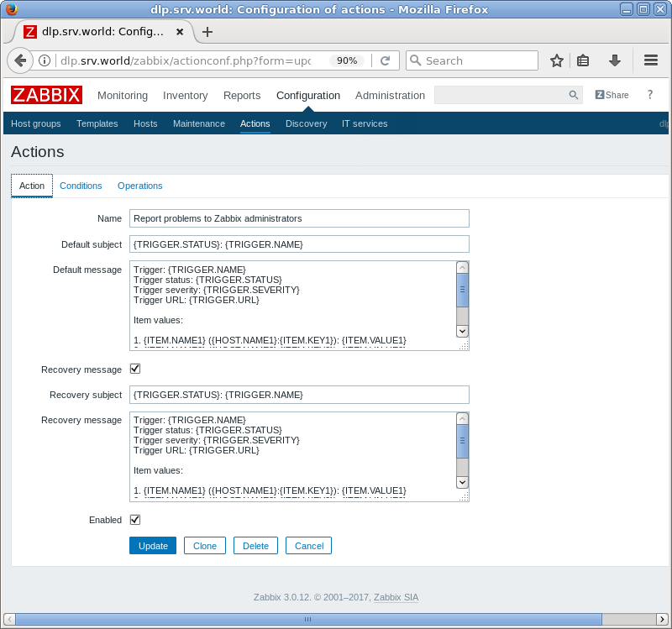Maximize the Firefox window
This screenshot has width=672, height=629.
pos(643,9)
